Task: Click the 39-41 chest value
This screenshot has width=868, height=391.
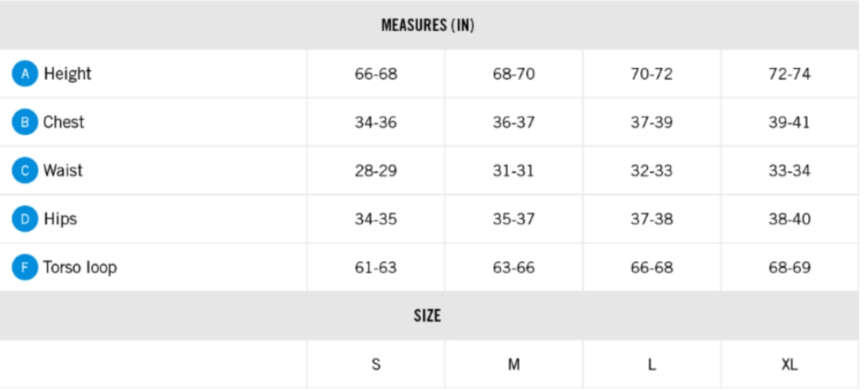Action: 789,123
